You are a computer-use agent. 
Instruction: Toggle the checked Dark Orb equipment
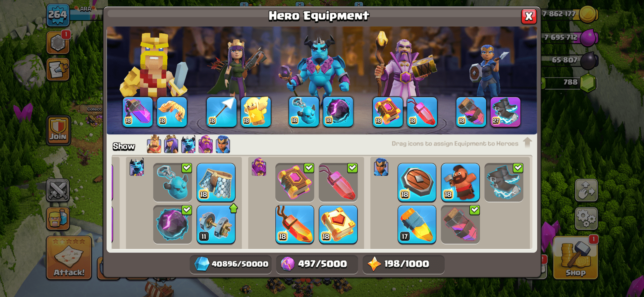tap(173, 224)
